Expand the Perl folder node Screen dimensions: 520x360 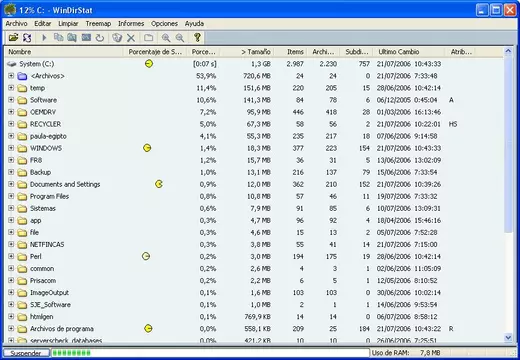[x=11, y=256]
